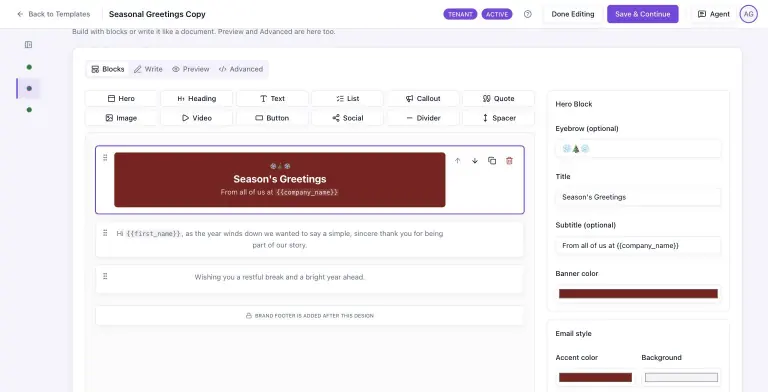Viewport: 768px width, 392px height.
Task: Switch to the Blocks tab
Action: (108, 69)
